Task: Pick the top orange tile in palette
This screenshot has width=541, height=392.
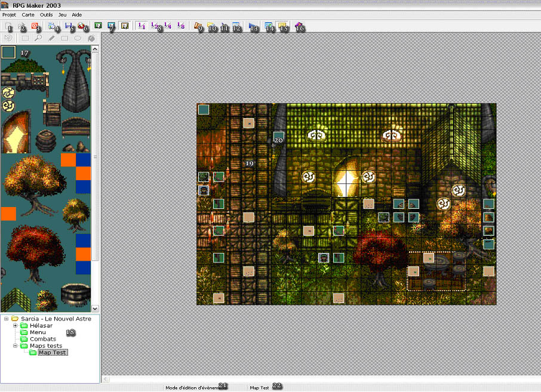Action: [x=67, y=160]
